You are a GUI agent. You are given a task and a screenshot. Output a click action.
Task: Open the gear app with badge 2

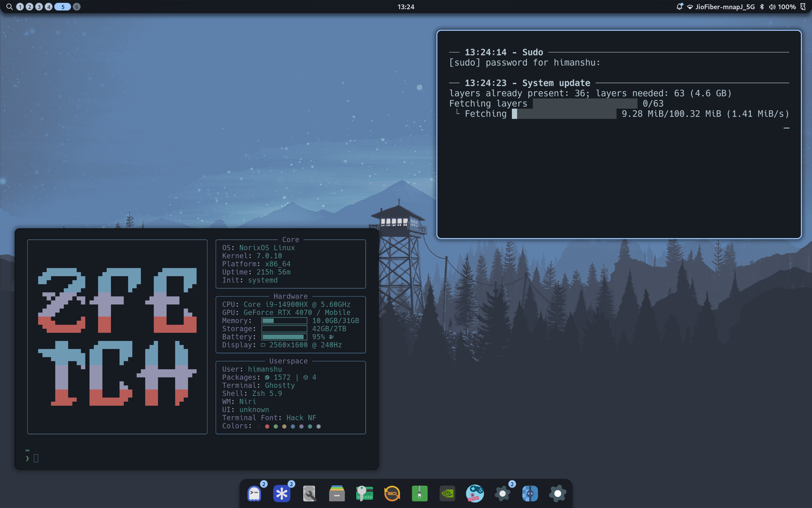(502, 493)
